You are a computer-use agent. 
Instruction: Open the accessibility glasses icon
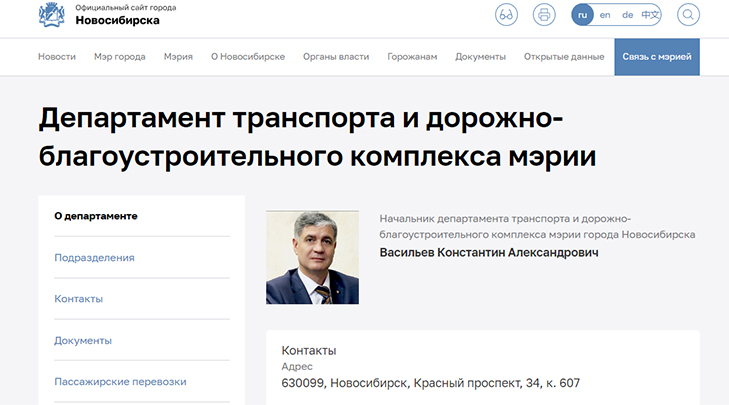pos(506,14)
